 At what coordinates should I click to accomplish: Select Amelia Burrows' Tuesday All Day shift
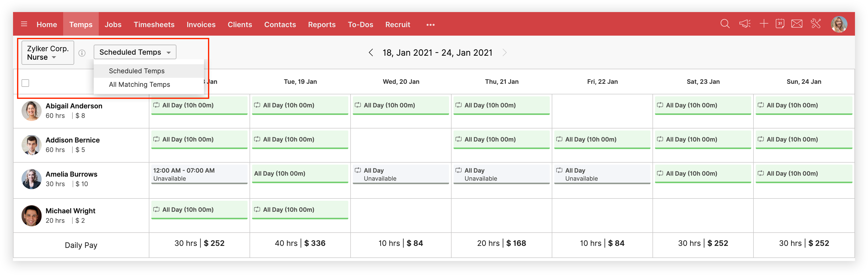(299, 174)
